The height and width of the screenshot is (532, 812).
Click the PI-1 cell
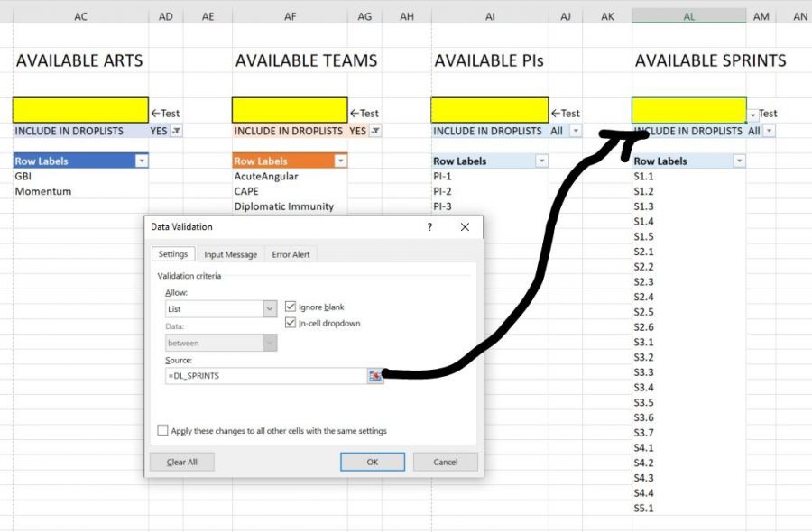pos(489,177)
